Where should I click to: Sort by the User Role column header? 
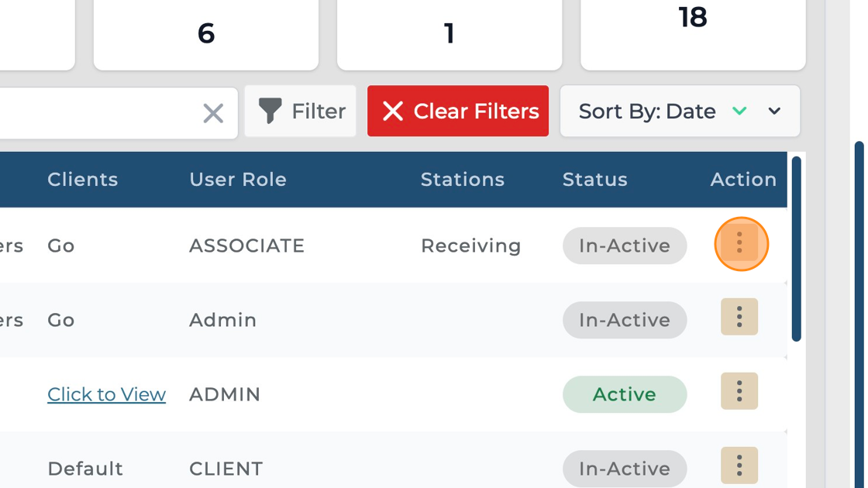point(238,180)
